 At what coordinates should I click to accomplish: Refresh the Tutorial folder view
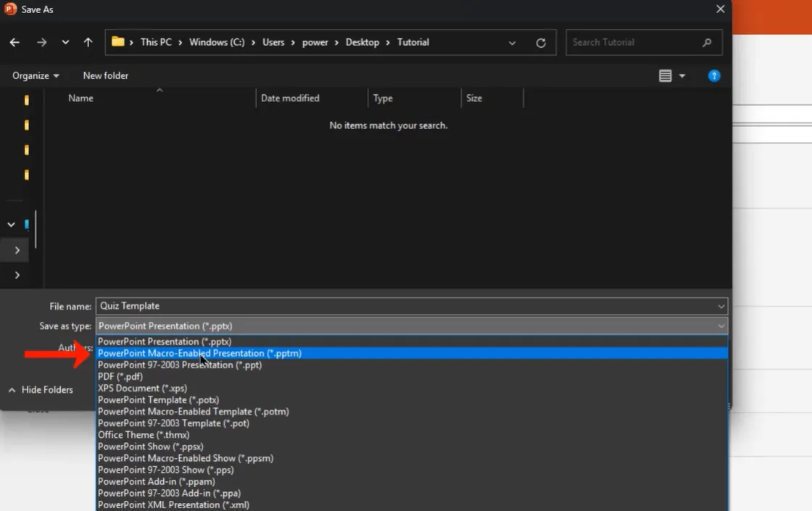[x=541, y=43]
